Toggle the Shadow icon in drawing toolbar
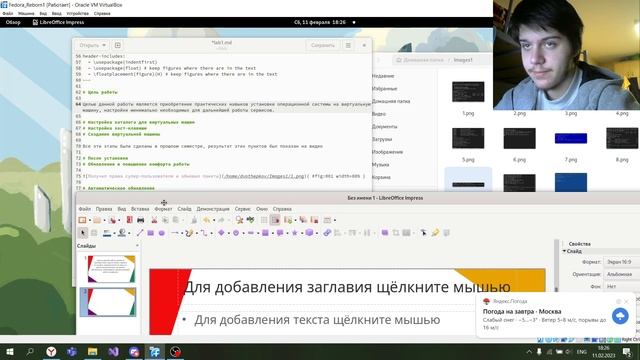The width and height of the screenshot is (640, 360). pyautogui.click(x=384, y=233)
